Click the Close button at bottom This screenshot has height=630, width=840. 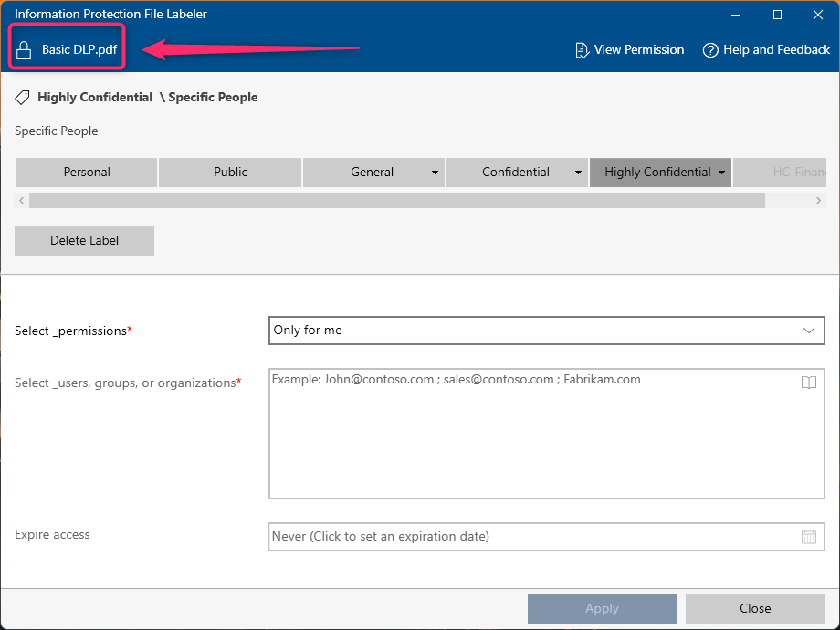click(x=755, y=608)
